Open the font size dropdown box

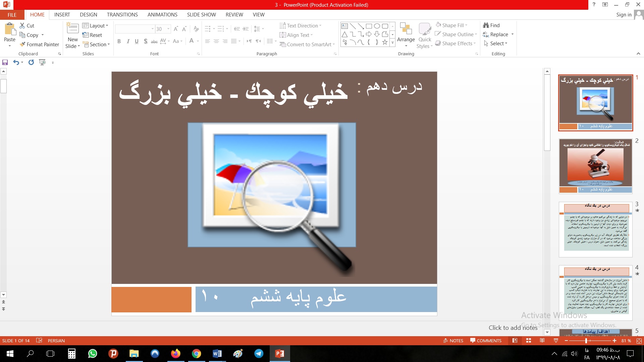(168, 29)
